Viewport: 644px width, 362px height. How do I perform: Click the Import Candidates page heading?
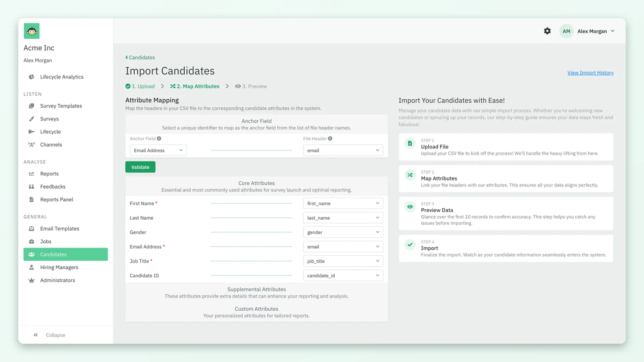170,71
